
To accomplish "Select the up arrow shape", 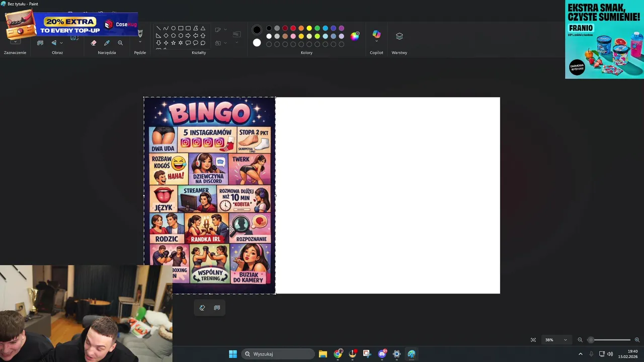I will point(203,36).
